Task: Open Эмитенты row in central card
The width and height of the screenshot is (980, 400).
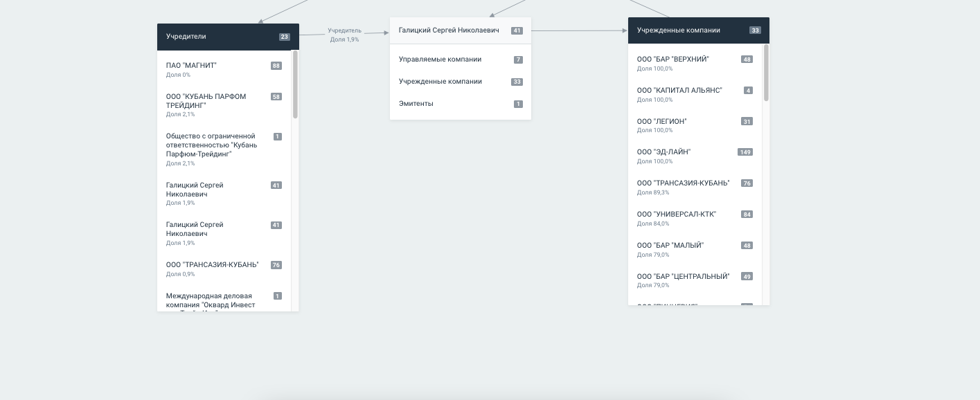Action: coord(416,104)
